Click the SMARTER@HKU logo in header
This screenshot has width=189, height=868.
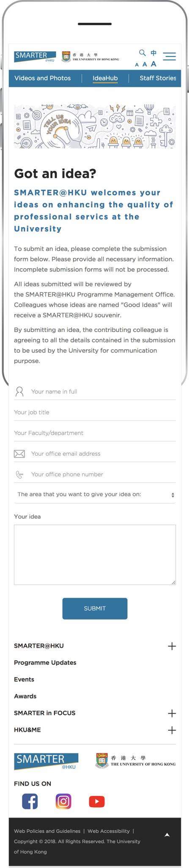[36, 57]
